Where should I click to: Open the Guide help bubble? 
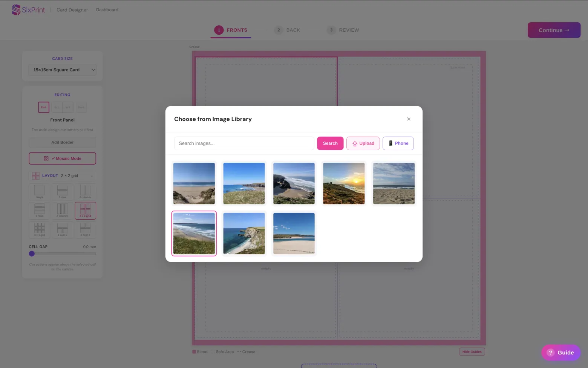(561, 353)
